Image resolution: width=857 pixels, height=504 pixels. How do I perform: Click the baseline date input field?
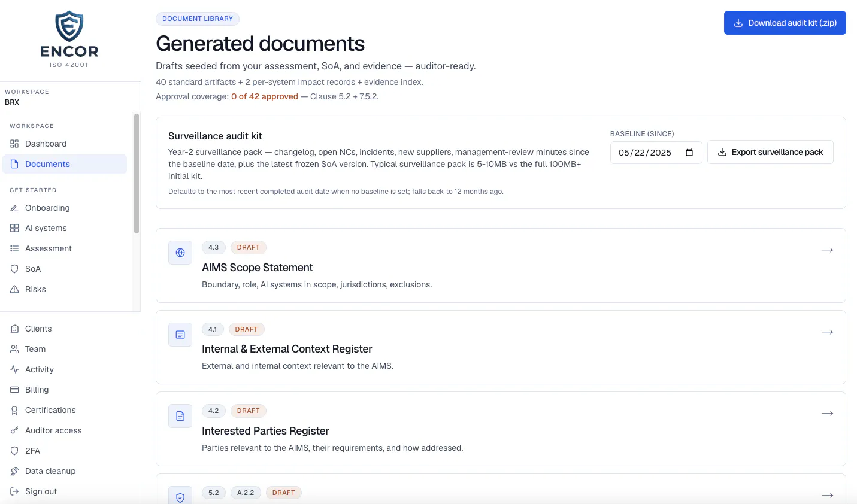(x=656, y=153)
